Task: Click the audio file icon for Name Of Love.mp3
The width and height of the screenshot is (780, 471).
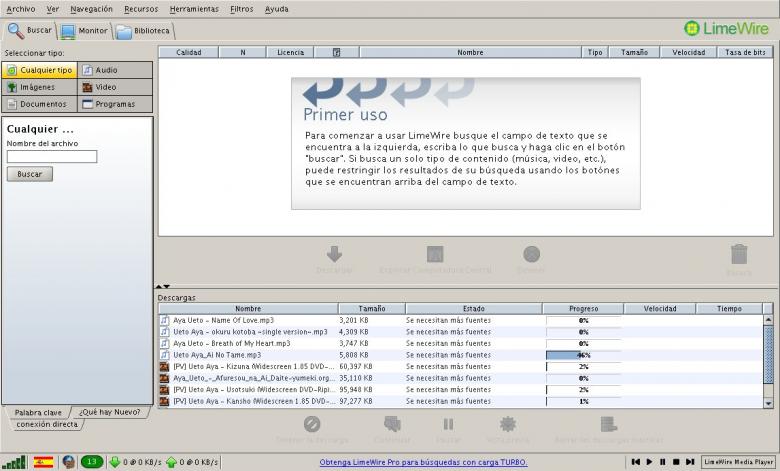Action: coord(165,320)
